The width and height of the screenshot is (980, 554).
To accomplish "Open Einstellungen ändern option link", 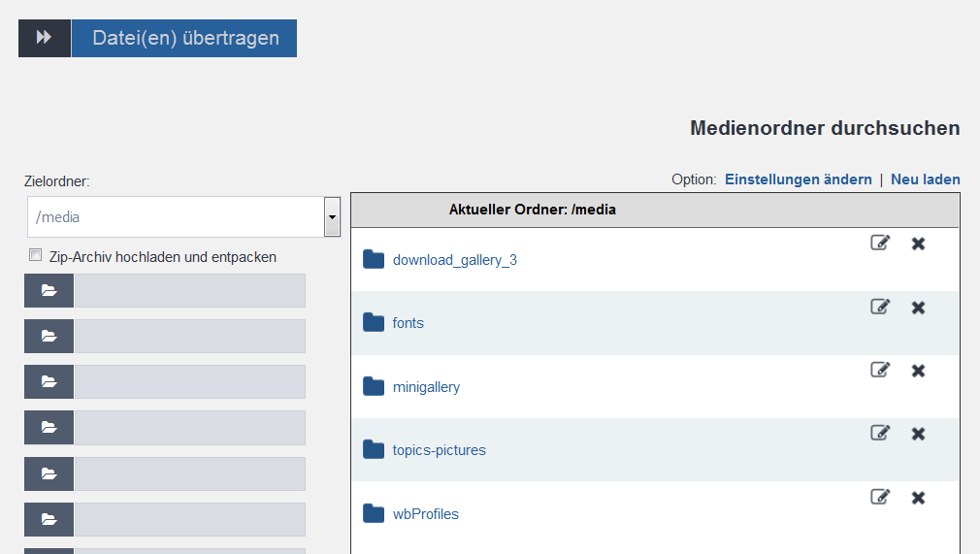I will click(799, 179).
